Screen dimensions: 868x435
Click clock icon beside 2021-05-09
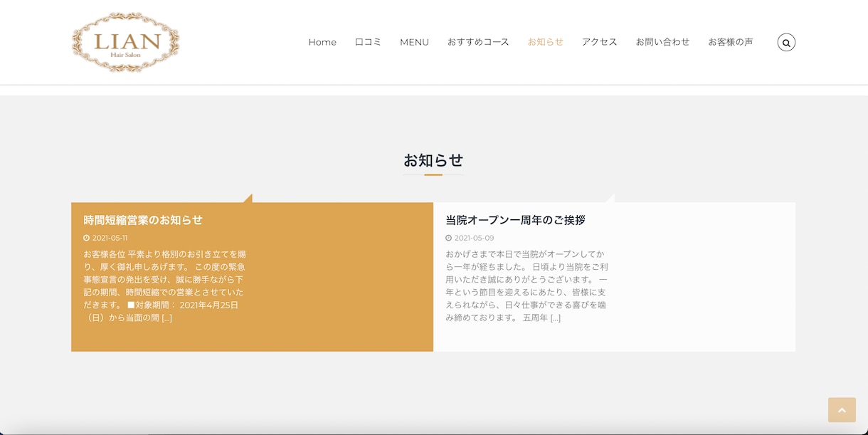(x=449, y=239)
